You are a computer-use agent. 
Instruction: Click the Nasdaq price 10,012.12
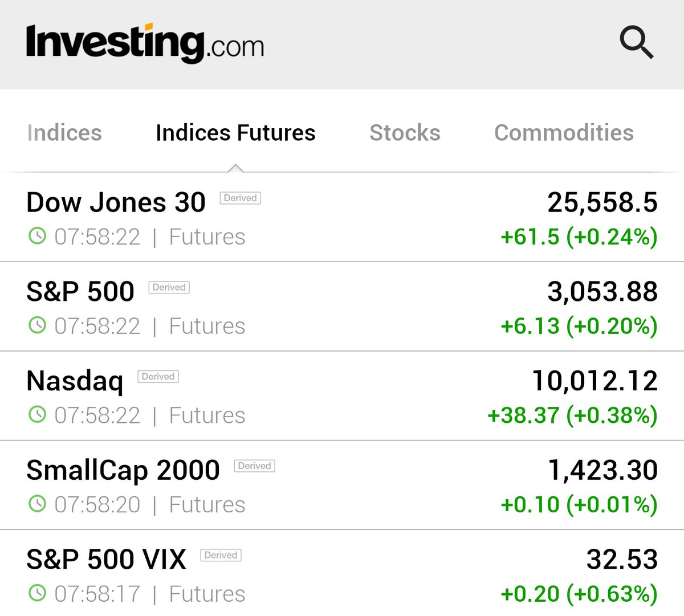pyautogui.click(x=595, y=381)
